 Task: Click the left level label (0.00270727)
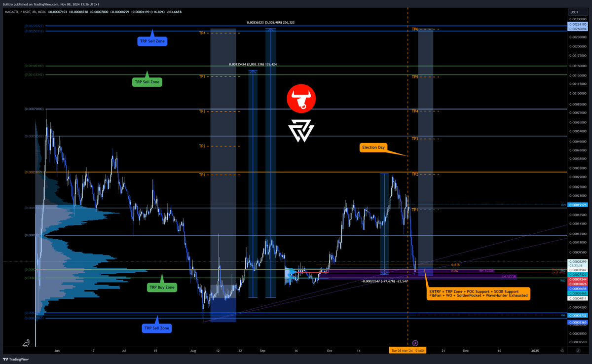[x=34, y=25]
